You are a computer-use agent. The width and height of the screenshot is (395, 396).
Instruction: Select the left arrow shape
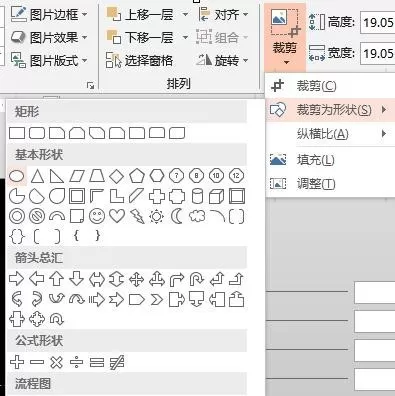37,279
